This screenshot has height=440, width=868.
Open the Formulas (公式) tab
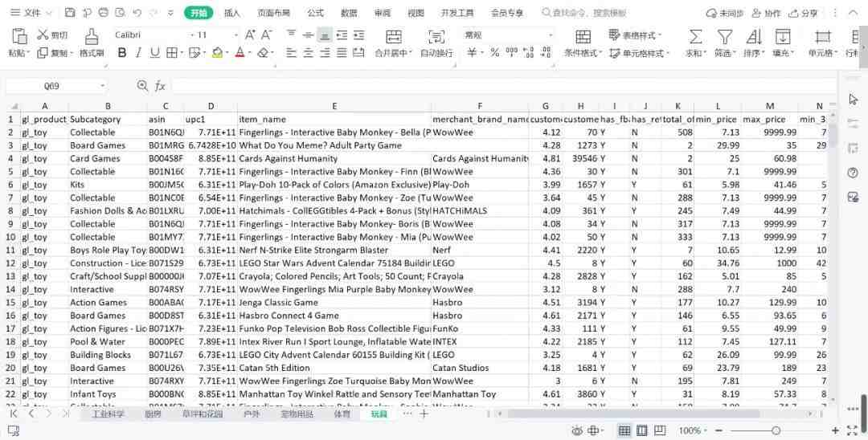[315, 13]
